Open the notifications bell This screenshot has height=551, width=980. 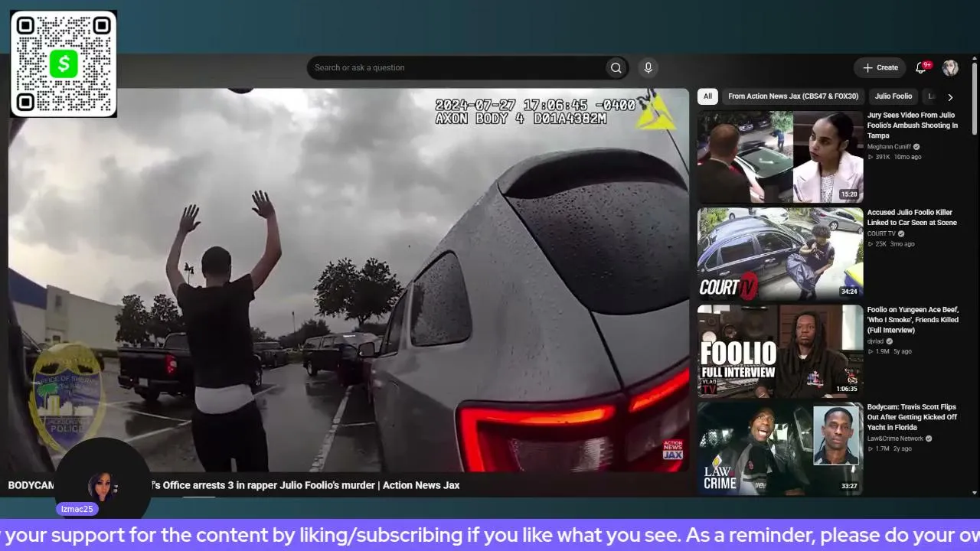coord(921,68)
